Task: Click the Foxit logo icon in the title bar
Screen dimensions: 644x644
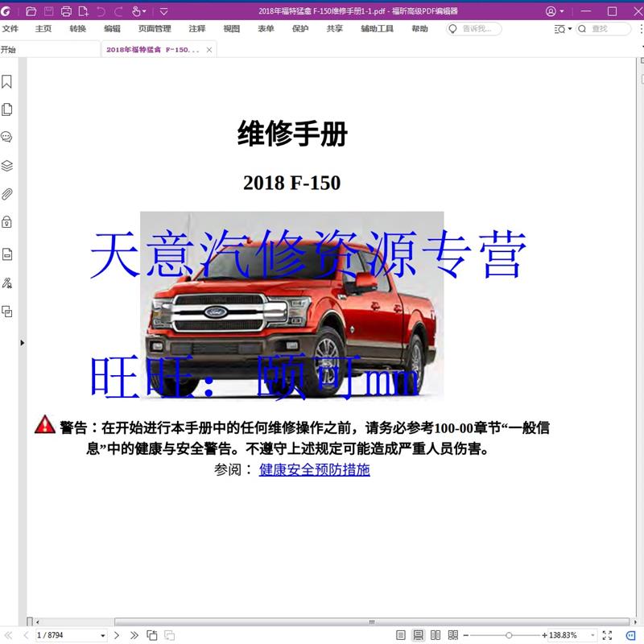Action: [x=6, y=11]
